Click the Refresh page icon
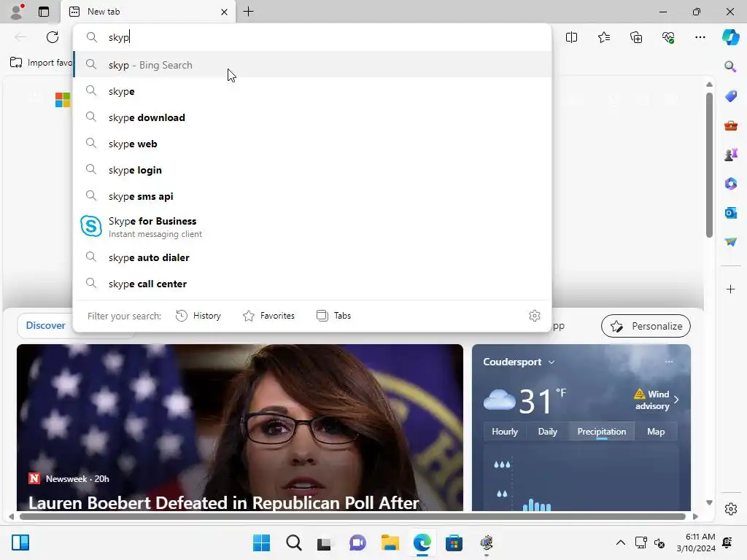The width and height of the screenshot is (747, 560). (53, 37)
